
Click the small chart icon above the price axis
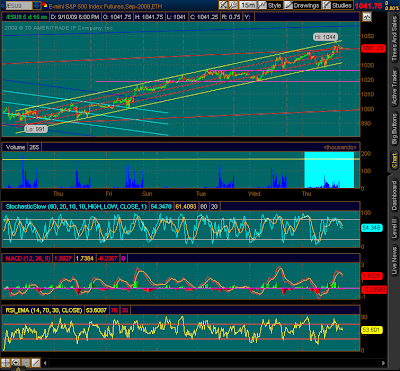click(x=367, y=17)
